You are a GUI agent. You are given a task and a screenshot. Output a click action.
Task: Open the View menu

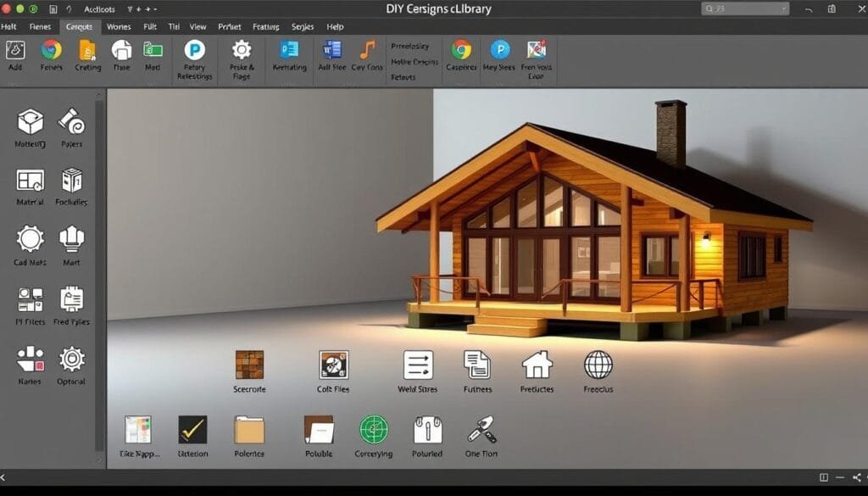pos(198,26)
